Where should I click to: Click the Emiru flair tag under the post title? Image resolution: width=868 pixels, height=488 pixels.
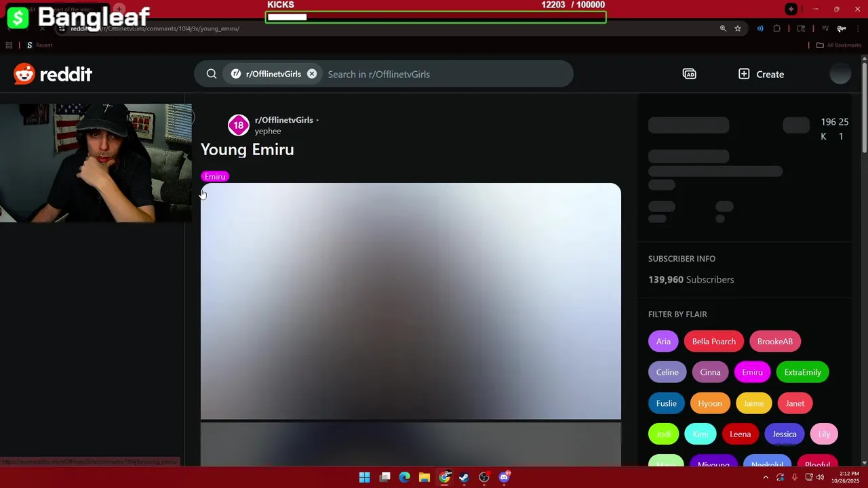(x=215, y=176)
